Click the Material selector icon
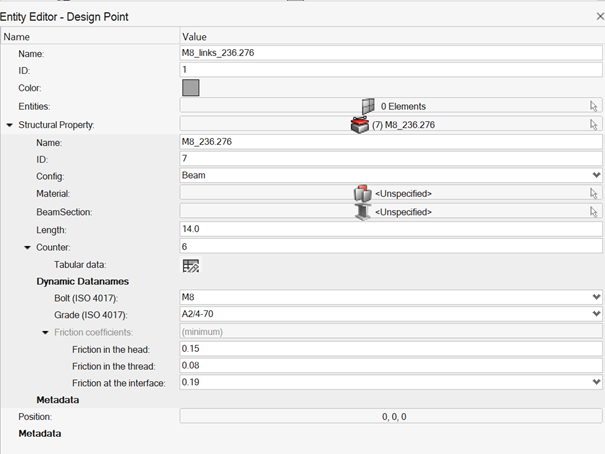This screenshot has width=605, height=454. point(362,193)
